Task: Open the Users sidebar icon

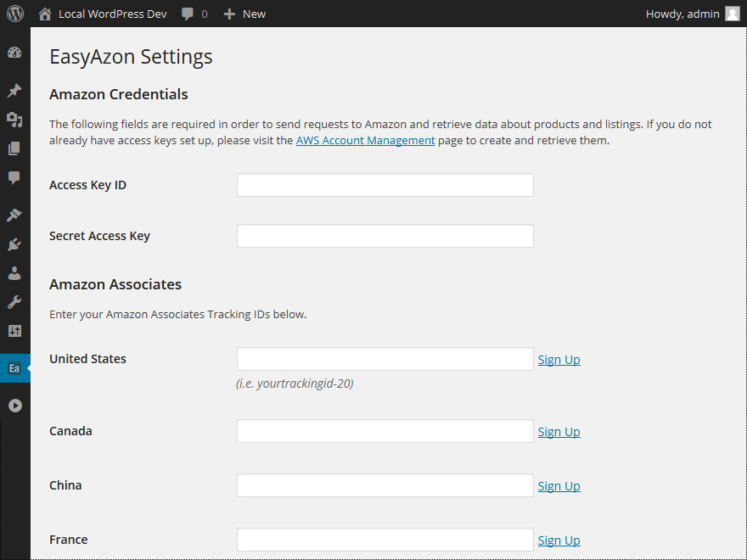Action: click(14, 273)
